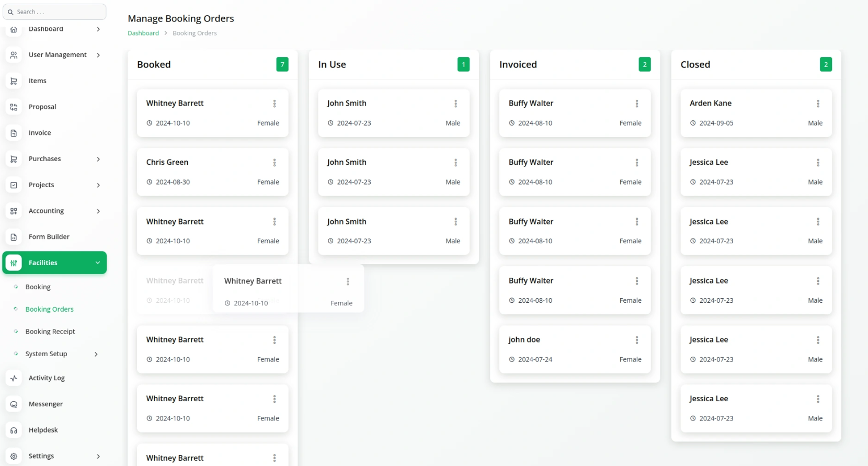This screenshot has height=466, width=868.
Task: Expand the Purchases submenu arrow
Action: click(x=98, y=159)
